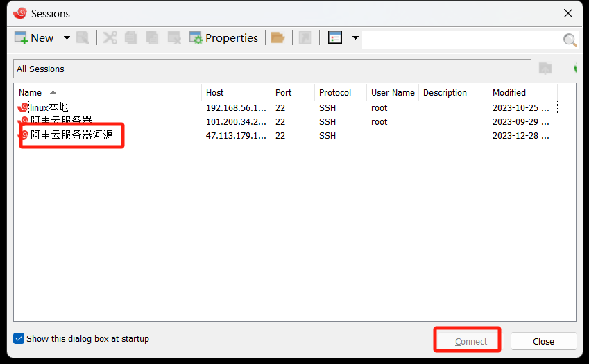Click the Cut scissors icon

(x=110, y=38)
